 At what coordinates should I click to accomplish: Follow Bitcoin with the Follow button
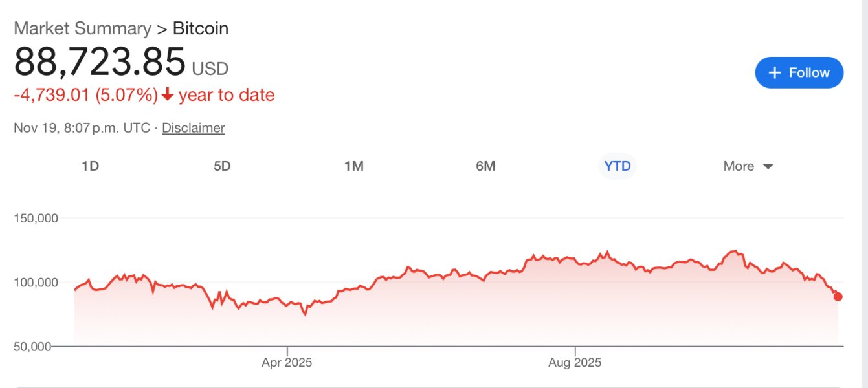click(x=799, y=72)
